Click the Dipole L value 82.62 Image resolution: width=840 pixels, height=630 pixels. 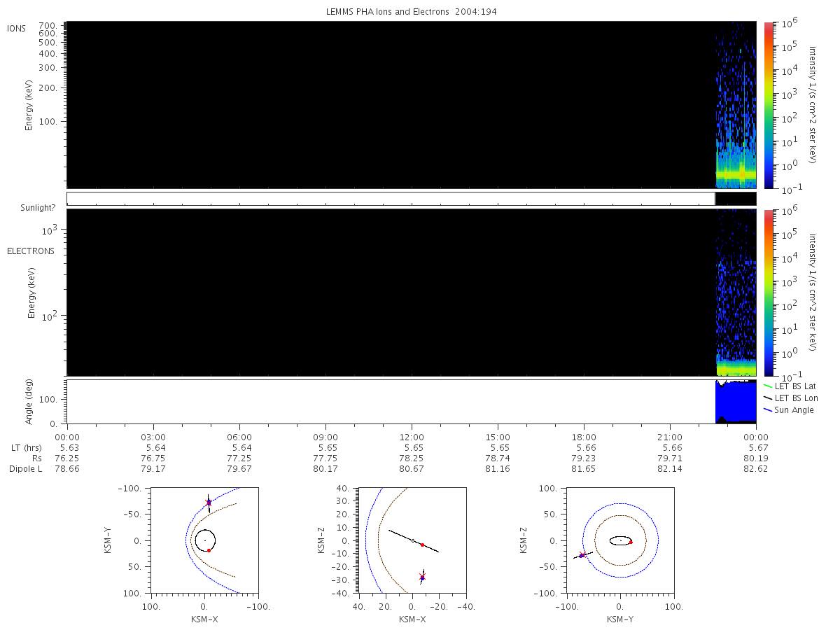[x=757, y=469]
